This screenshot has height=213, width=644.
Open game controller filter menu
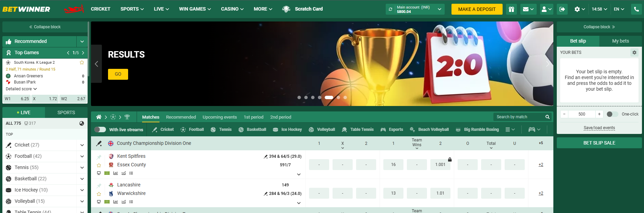[x=534, y=130]
